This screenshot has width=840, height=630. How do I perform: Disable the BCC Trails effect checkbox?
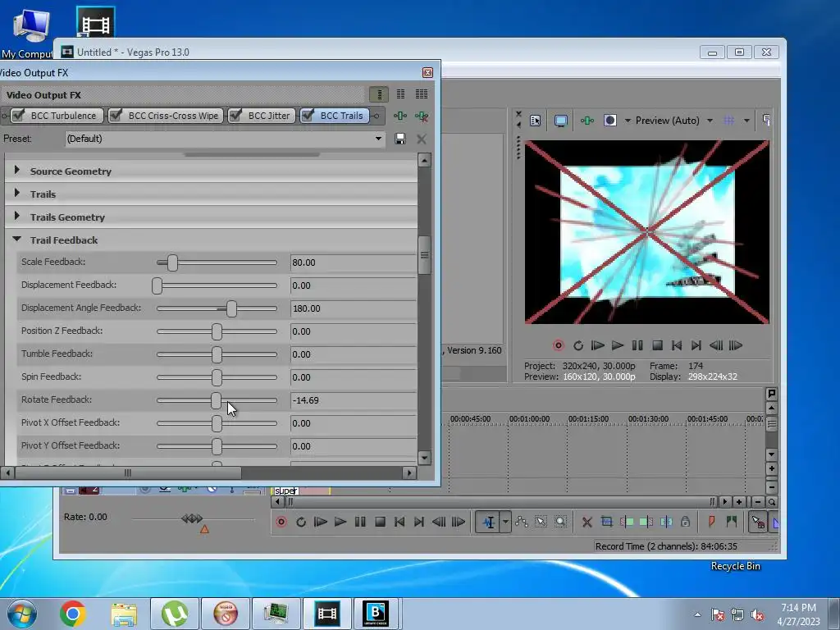point(308,115)
